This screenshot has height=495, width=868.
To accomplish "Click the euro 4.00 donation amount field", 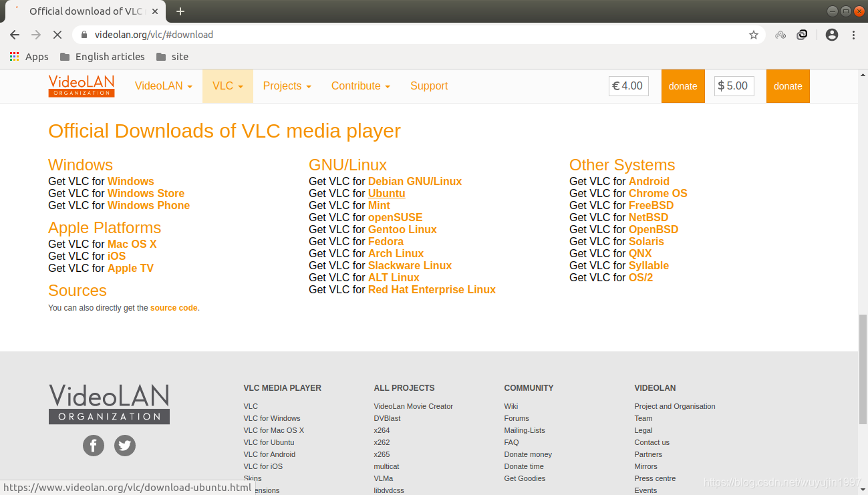I will [629, 86].
